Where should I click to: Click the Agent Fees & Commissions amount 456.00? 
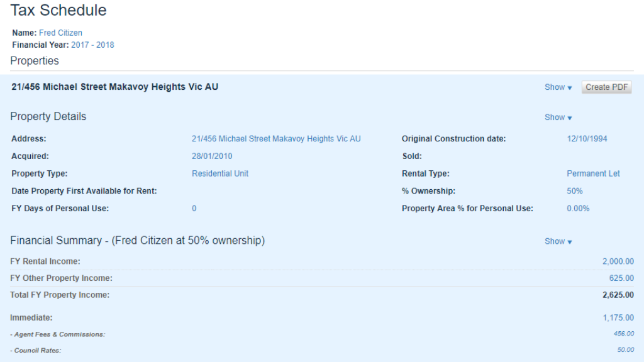tap(624, 334)
